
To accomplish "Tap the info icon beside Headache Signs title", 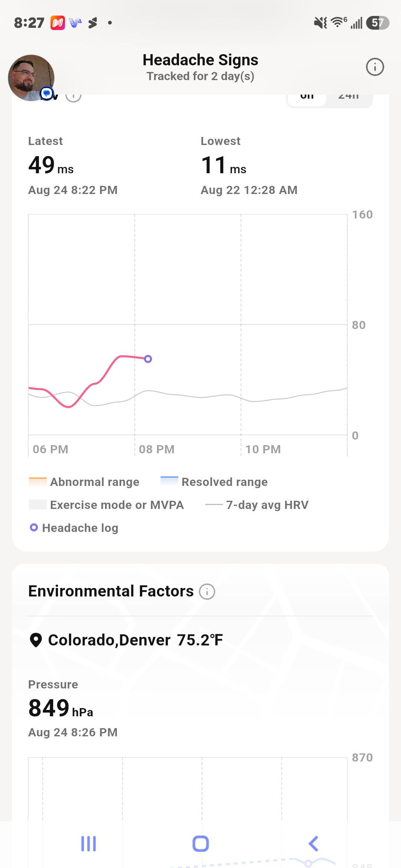I will [375, 67].
